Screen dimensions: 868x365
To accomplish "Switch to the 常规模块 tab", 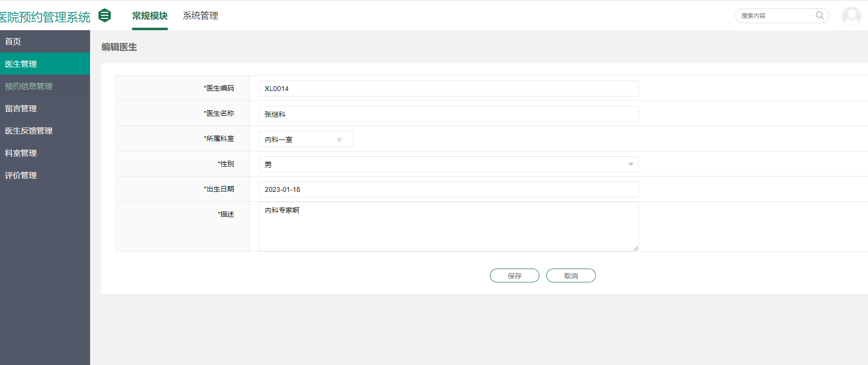I will tap(150, 16).
